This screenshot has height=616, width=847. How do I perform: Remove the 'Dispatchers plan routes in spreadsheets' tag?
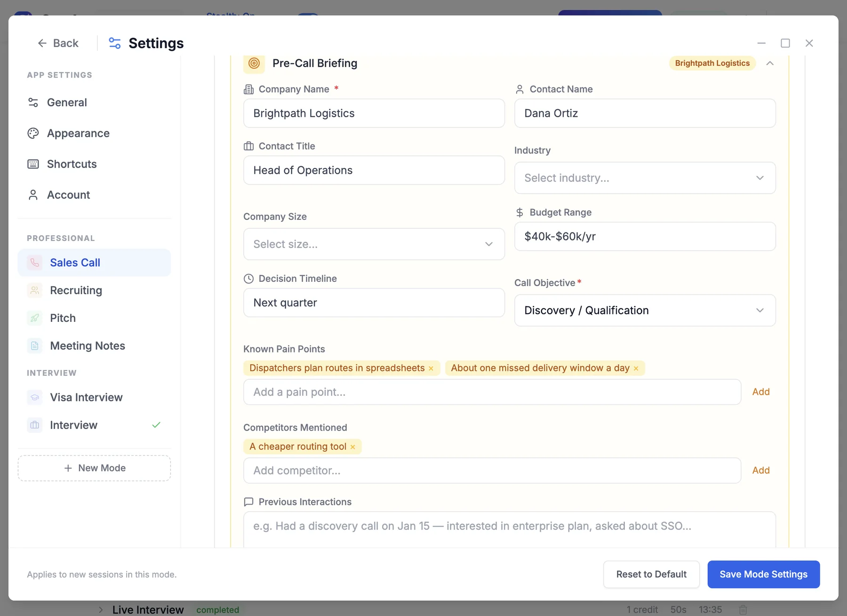pyautogui.click(x=431, y=368)
